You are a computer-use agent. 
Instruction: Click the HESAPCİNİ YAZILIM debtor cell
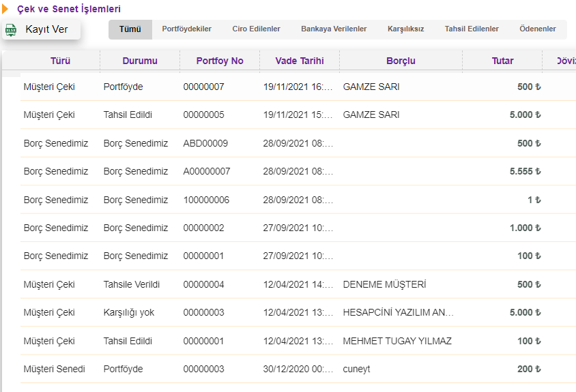(x=398, y=312)
